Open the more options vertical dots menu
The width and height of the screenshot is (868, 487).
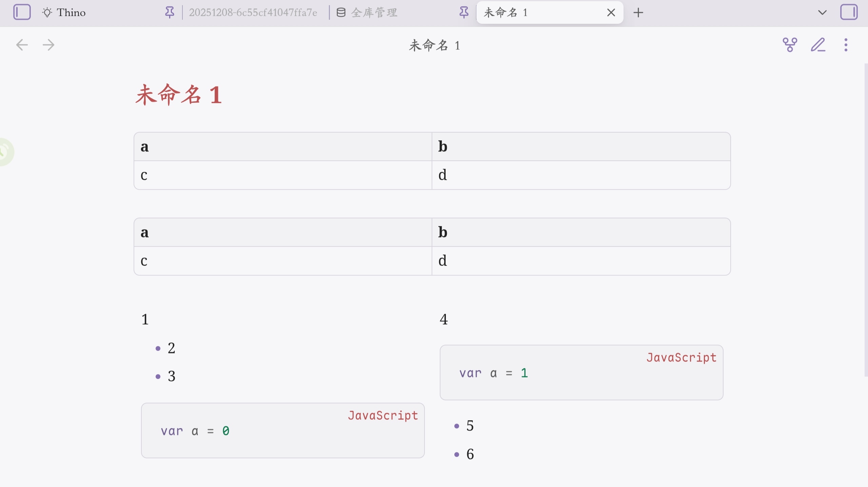846,45
